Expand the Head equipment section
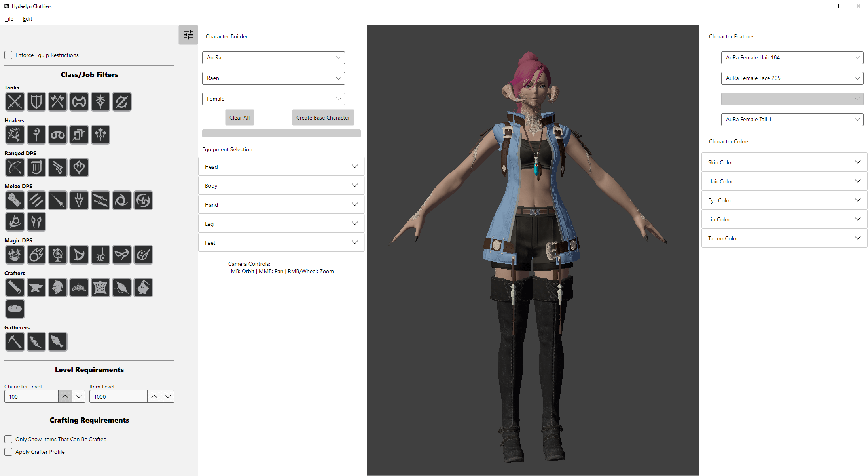Screen dimensions: 868x476 (x=281, y=167)
